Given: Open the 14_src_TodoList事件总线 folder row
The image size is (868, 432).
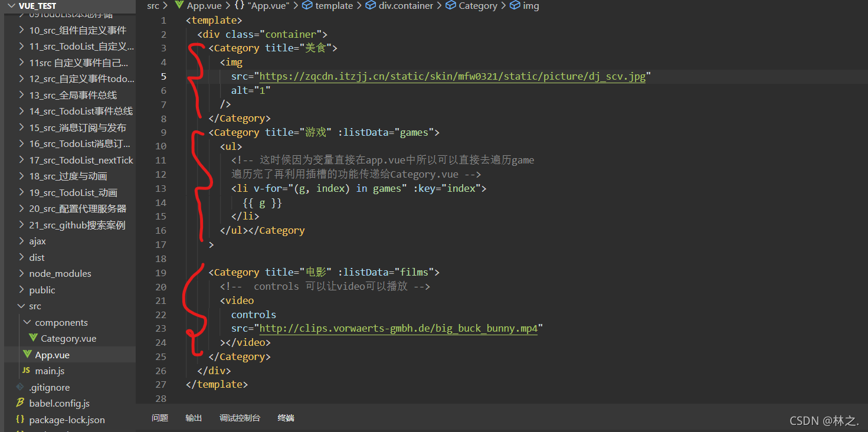Looking at the screenshot, I should click(x=70, y=111).
